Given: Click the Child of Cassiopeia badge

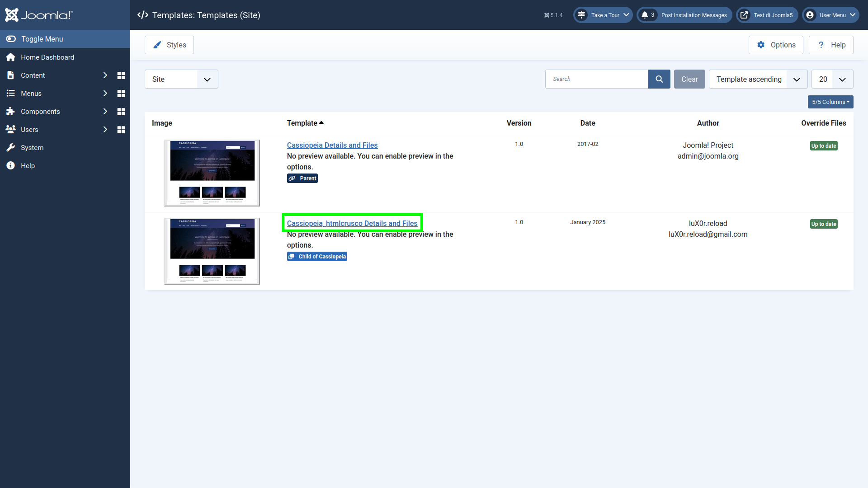Looking at the screenshot, I should [317, 257].
